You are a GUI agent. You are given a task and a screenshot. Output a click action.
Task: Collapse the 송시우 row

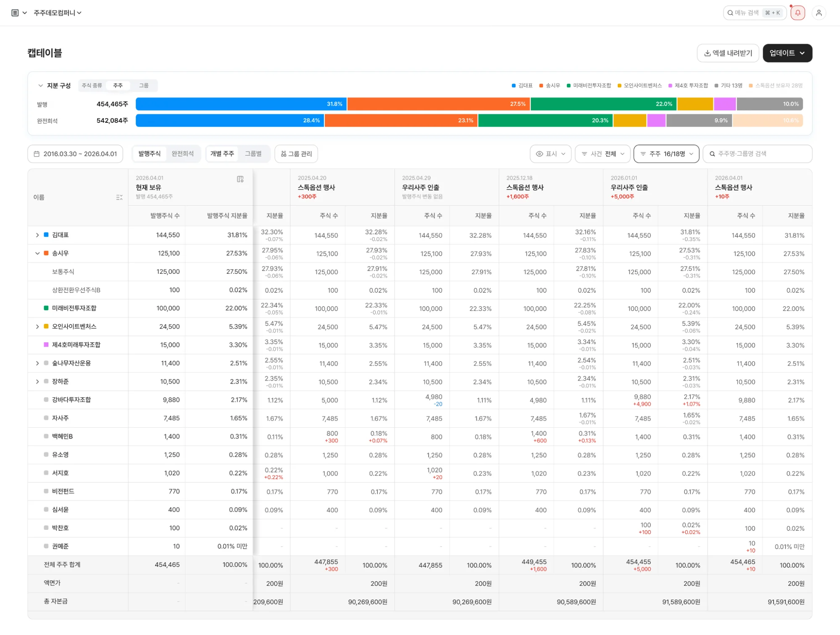point(37,254)
